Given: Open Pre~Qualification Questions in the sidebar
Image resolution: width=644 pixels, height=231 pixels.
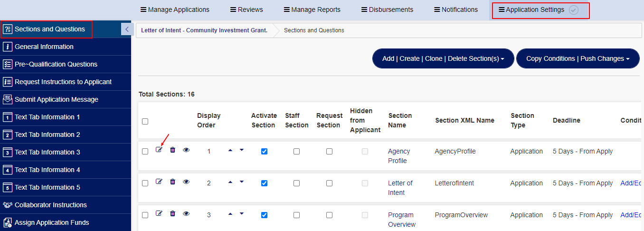Looking at the screenshot, I should point(56,64).
